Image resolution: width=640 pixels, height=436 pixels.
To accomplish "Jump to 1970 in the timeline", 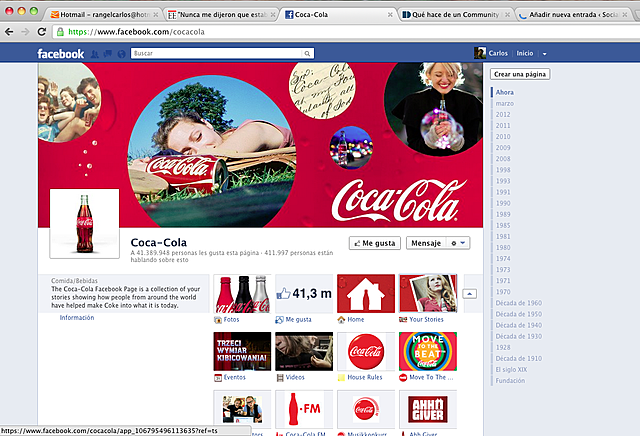I will (x=503, y=292).
